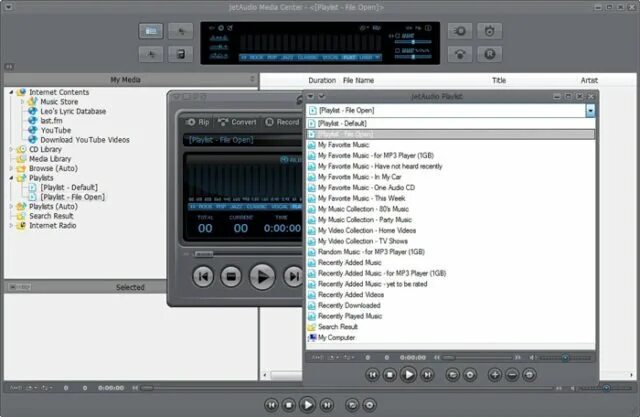This screenshot has height=417, width=640.
Task: Expand the Internet Radio tree node
Action: coord(11,225)
